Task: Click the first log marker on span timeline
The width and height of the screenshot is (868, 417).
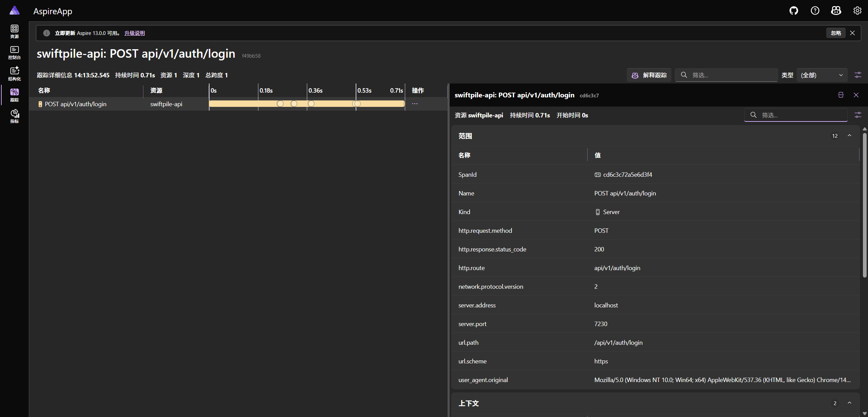Action: [280, 104]
